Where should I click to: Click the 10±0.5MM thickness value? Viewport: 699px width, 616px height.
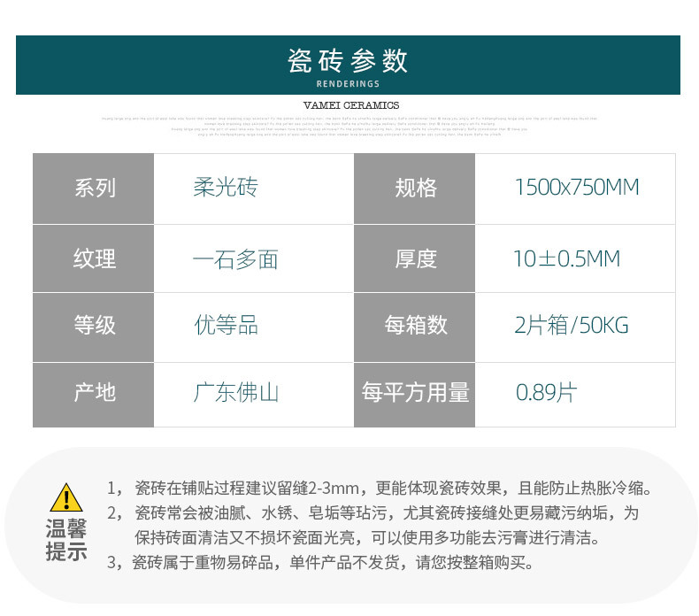[x=566, y=258]
